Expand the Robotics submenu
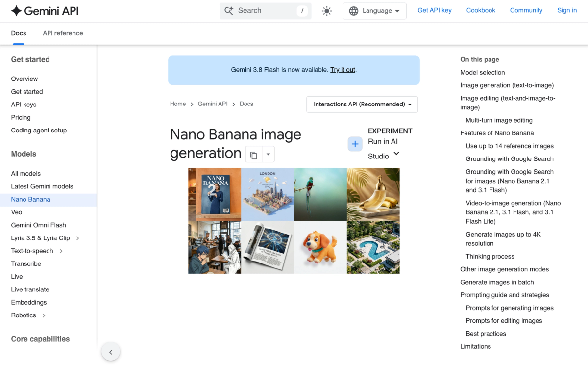588x368 pixels. [x=44, y=315]
